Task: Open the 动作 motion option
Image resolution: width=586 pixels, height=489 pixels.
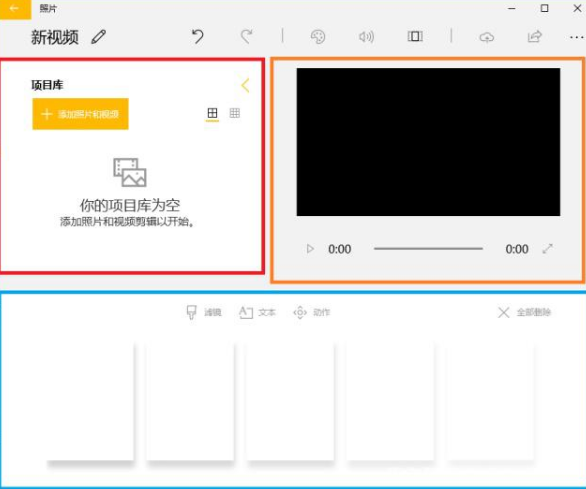Action: tap(311, 312)
